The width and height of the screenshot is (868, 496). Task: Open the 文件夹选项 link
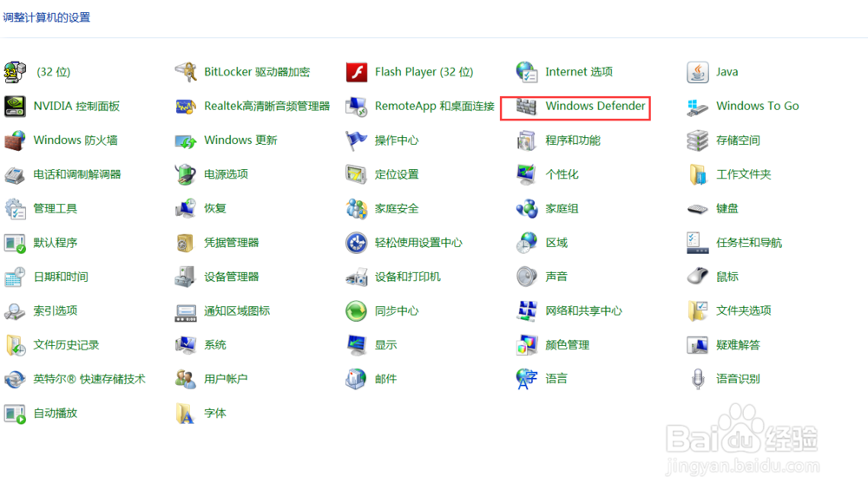click(744, 310)
